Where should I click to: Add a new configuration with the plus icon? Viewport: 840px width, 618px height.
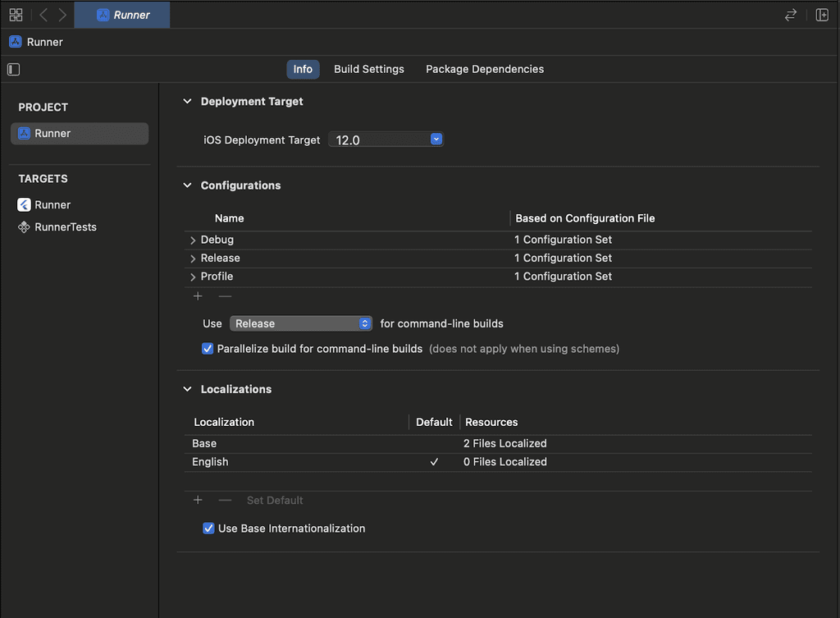point(198,295)
